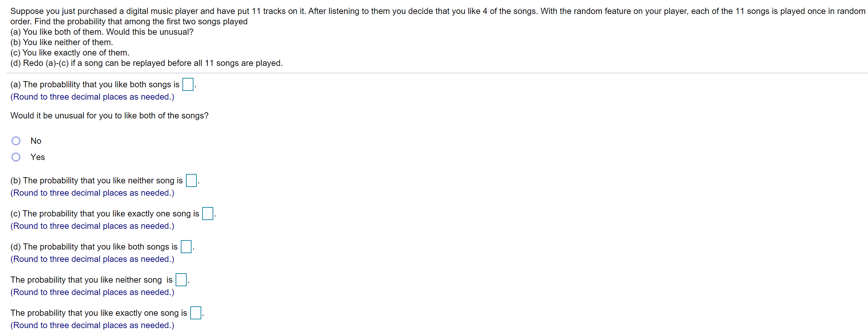Click the final exactly one song answer box
The image size is (868, 332).
[x=195, y=313]
